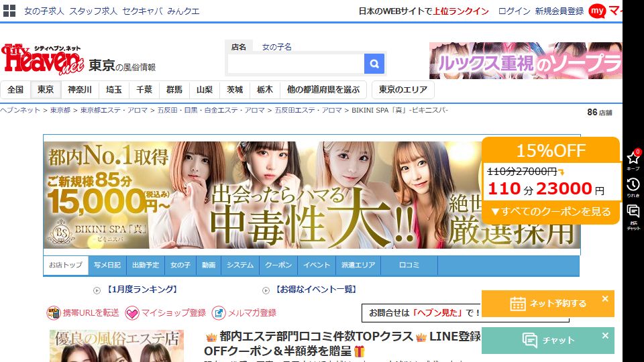Viewport: 644px width, 362px height.
Task: Click すべてのクーポンを見る
Action: [551, 212]
